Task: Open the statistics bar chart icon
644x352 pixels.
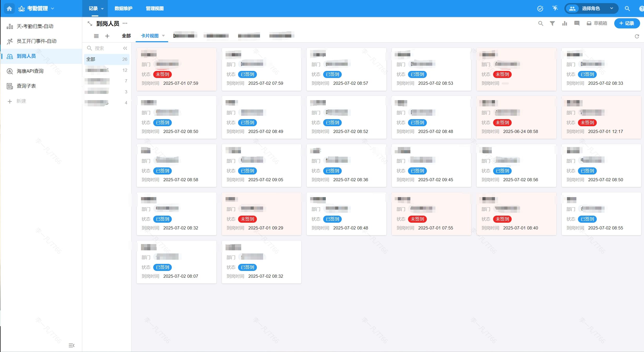Action: click(x=565, y=23)
